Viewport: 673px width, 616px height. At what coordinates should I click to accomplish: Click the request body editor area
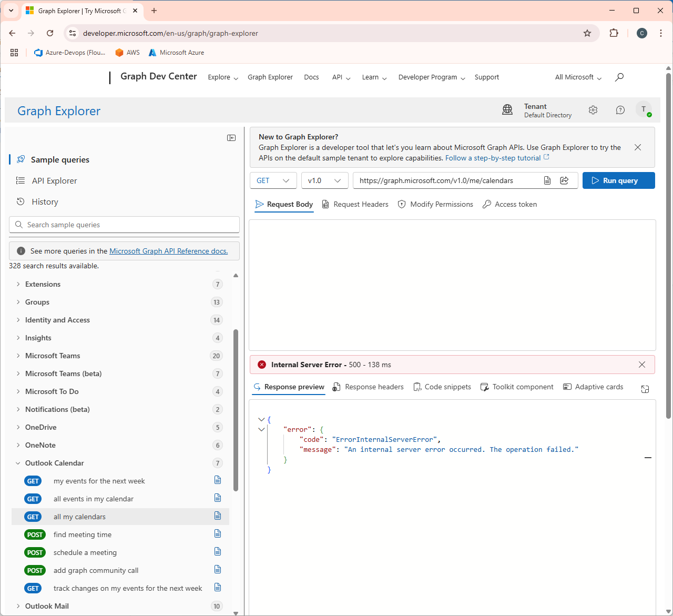point(452,285)
